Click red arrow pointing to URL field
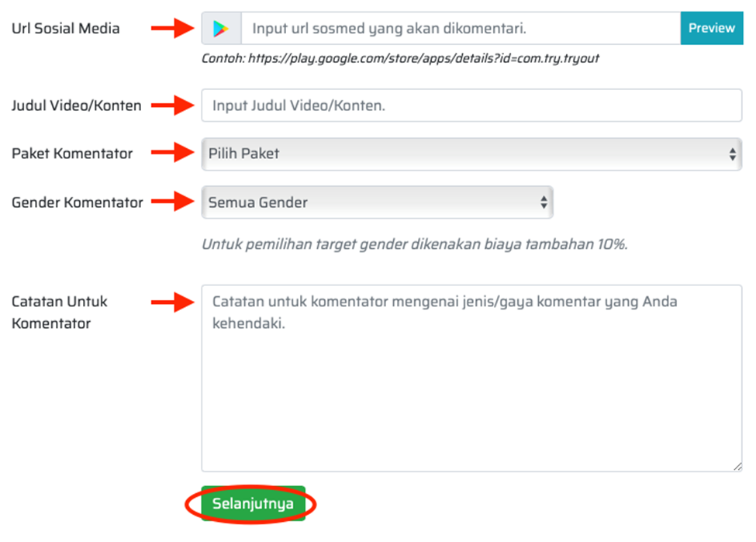 171,29
